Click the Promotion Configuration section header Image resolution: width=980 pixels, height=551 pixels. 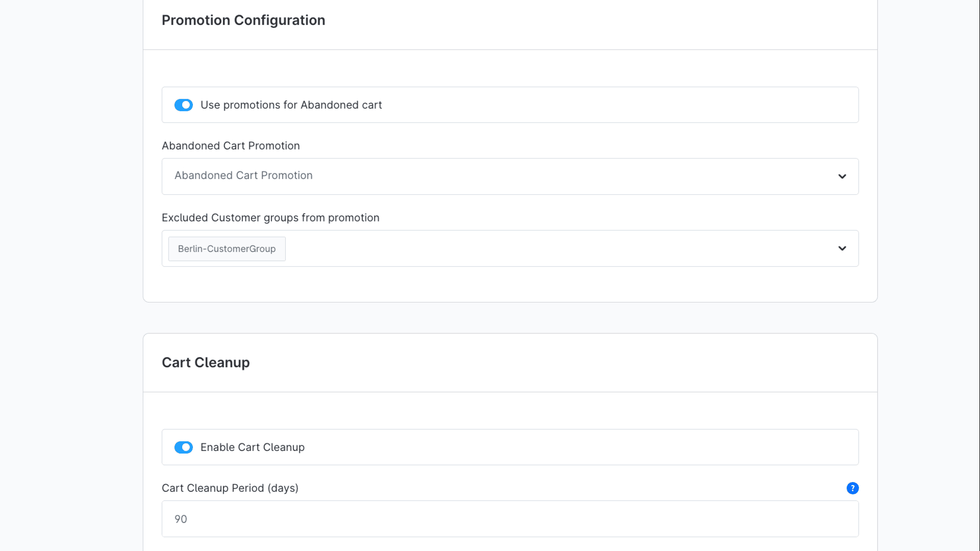[243, 20]
